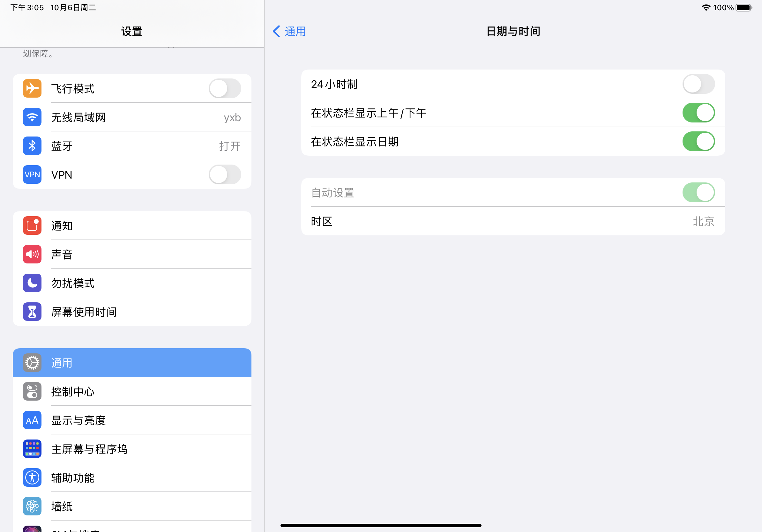Turn off 在状态栏显示日期 switch
Image resolution: width=762 pixels, height=532 pixels.
698,141
